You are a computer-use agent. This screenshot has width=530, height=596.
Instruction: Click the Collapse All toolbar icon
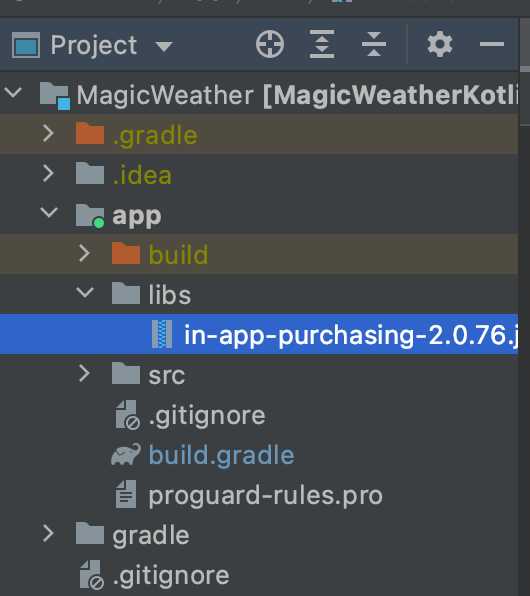[x=374, y=44]
